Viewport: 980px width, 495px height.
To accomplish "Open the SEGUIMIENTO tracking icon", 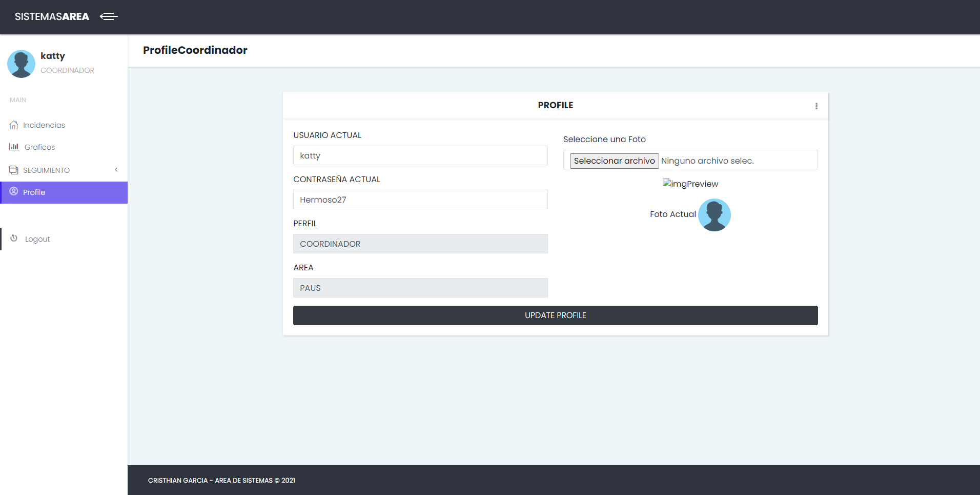I will [x=14, y=169].
